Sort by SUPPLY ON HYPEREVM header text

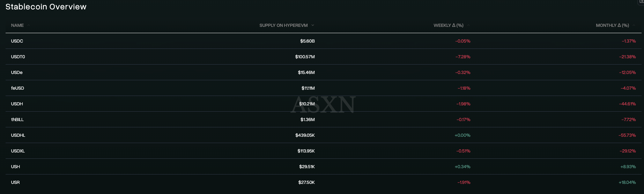[x=283, y=25]
